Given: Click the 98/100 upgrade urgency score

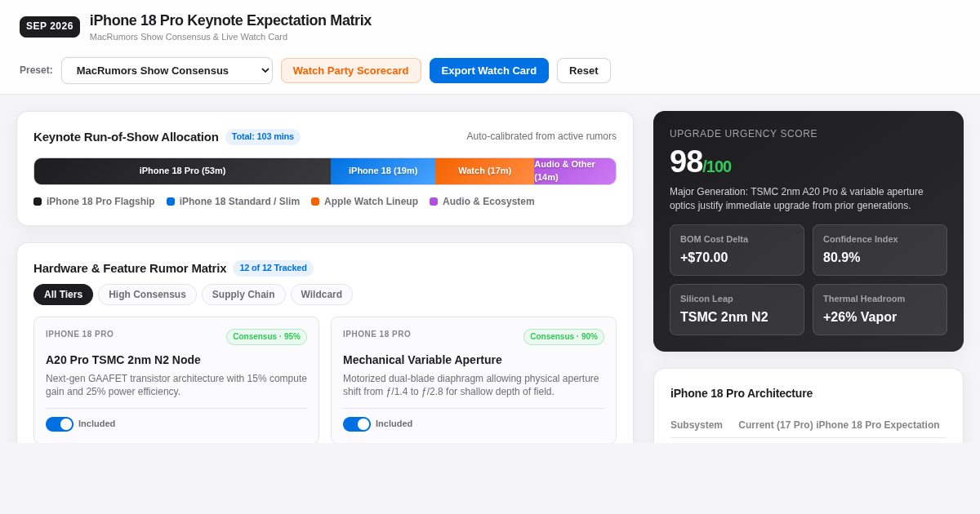Looking at the screenshot, I should click(x=701, y=162).
